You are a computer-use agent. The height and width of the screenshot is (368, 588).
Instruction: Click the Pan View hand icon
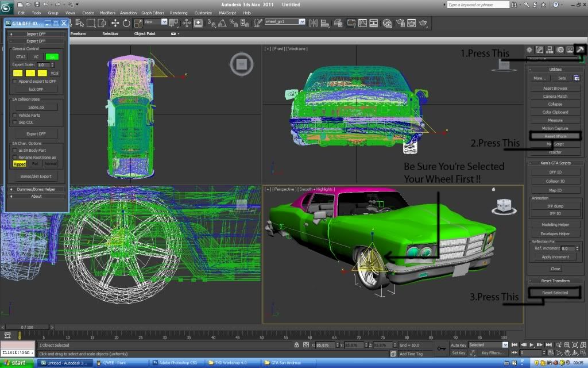pyautogui.click(x=567, y=353)
